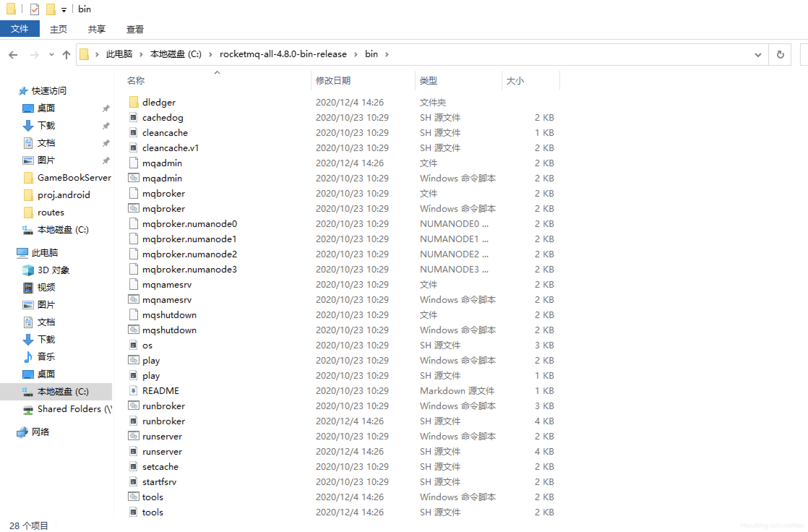Open 视频 in navigation pane

pos(46,287)
